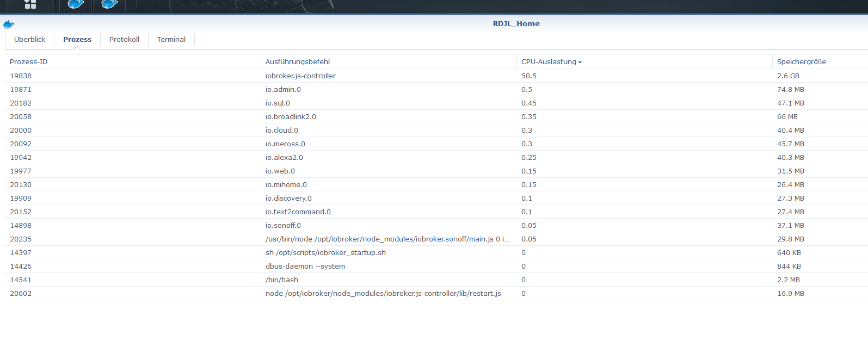Select the /bin/bash process
This screenshot has width=868, height=341.
(282, 280)
